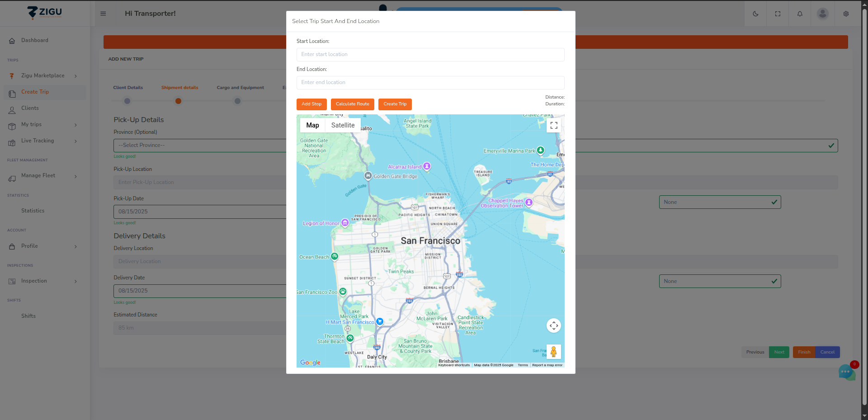Expand Inspection submenu chevron
Screen dimensions: 868x420
coord(75,282)
